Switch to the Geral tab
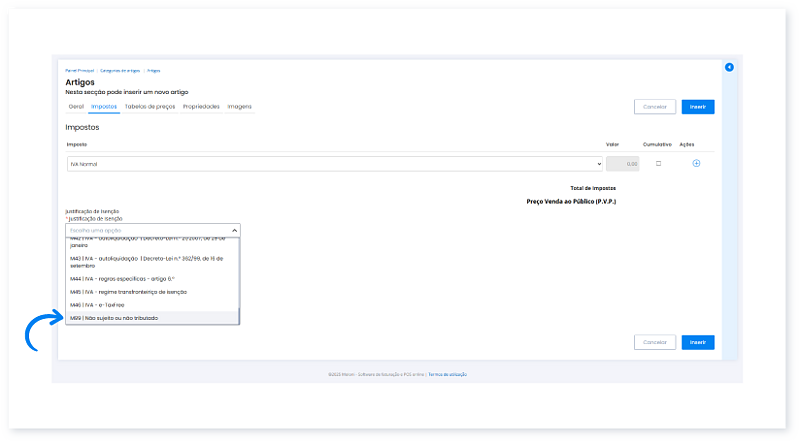Image resolution: width=800 pixels, height=443 pixels. coord(75,106)
